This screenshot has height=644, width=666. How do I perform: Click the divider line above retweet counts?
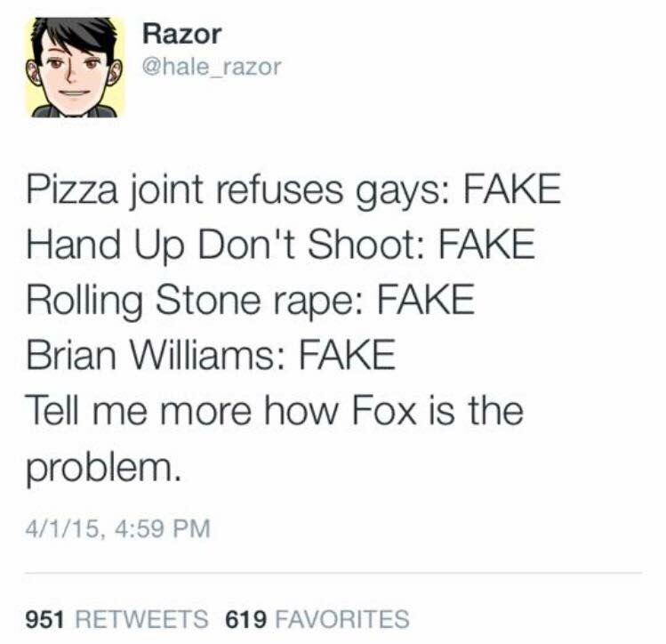pyautogui.click(x=333, y=573)
